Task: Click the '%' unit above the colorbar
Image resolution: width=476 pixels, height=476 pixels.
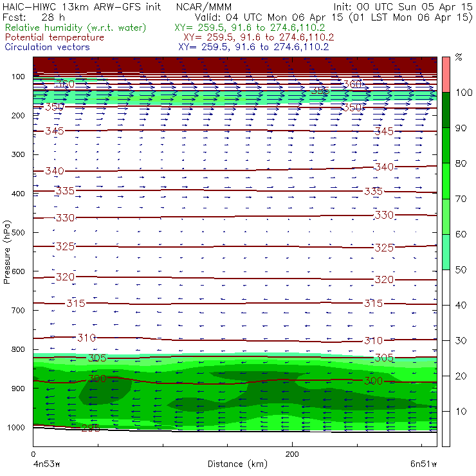Action: [x=459, y=57]
